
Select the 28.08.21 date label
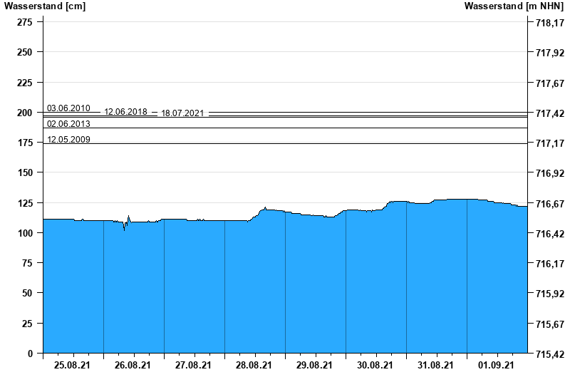[x=254, y=366]
